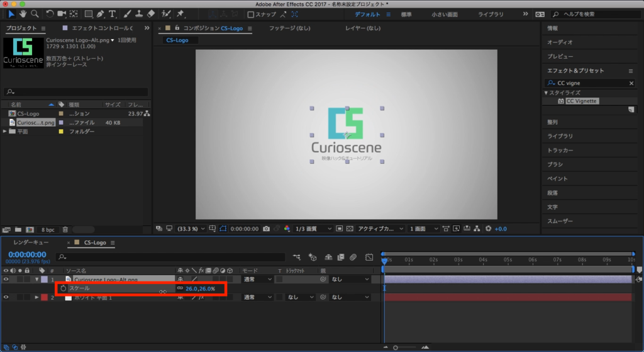Viewport: 644px width, 352px height.
Task: Select the 標準 workspace
Action: [x=406, y=14]
